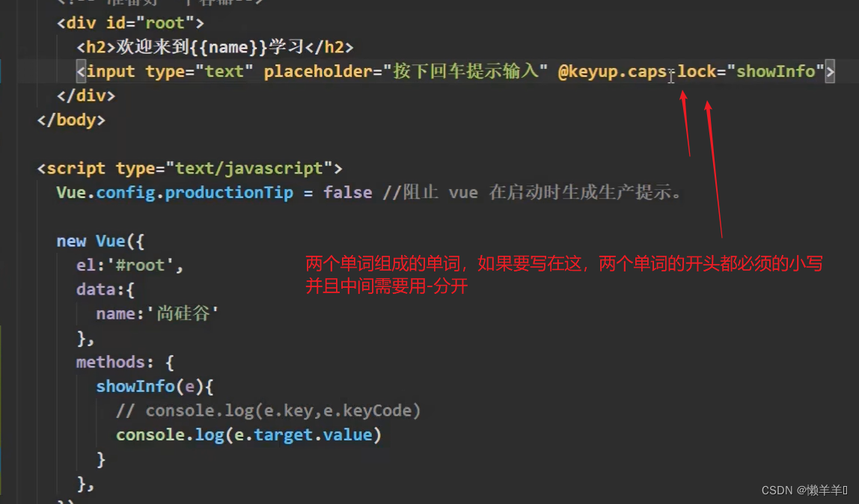Click the new Vue({ line
This screenshot has width=859, height=504.
[x=100, y=241]
